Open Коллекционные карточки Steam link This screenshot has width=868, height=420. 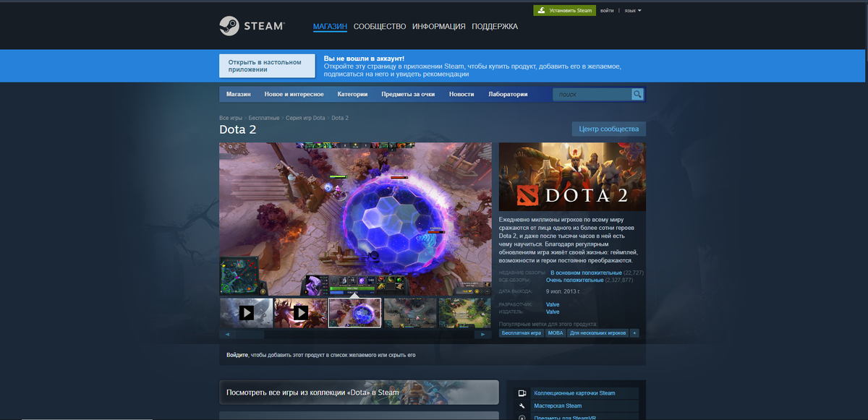coord(574,393)
